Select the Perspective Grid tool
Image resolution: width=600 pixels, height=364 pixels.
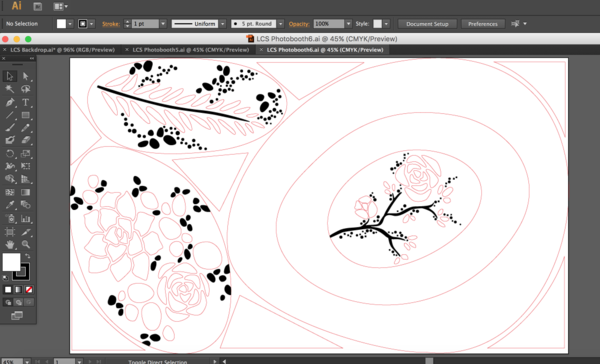[x=26, y=179]
